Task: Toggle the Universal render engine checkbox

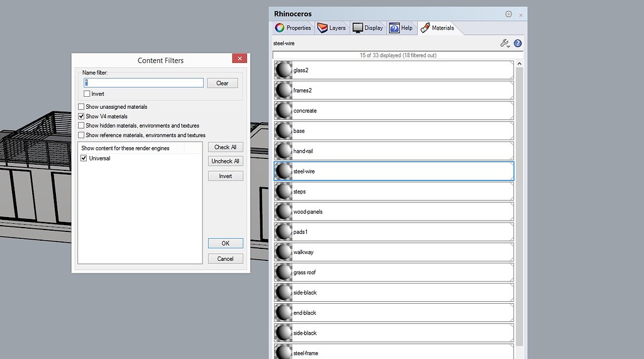Action: pyautogui.click(x=84, y=158)
